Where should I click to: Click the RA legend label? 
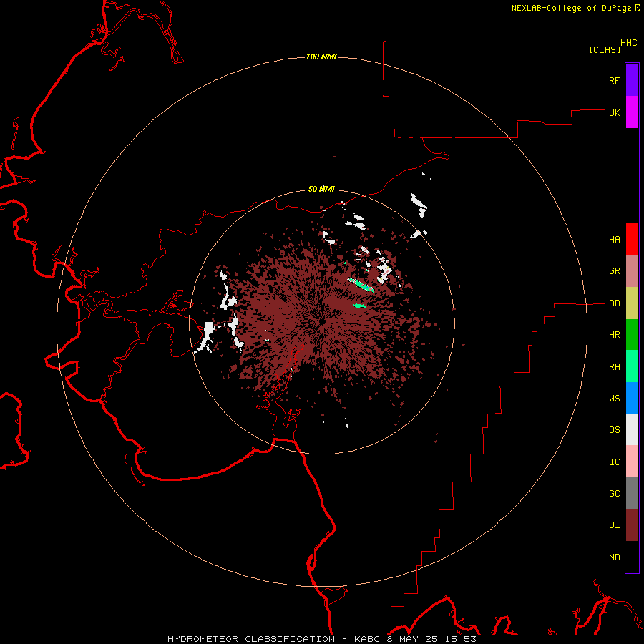click(614, 366)
